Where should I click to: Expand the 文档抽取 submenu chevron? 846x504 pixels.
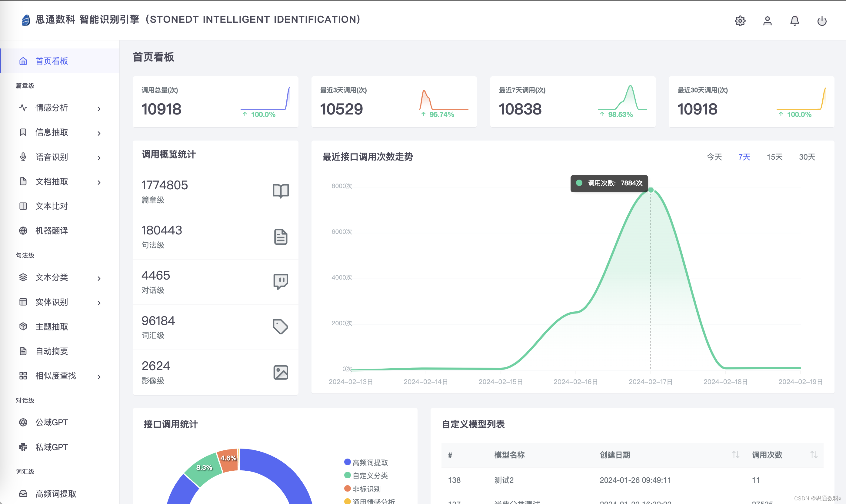coord(99,182)
